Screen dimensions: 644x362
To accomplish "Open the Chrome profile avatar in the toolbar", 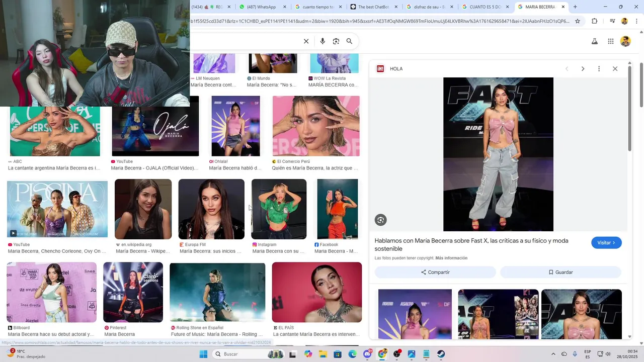I will (x=624, y=21).
